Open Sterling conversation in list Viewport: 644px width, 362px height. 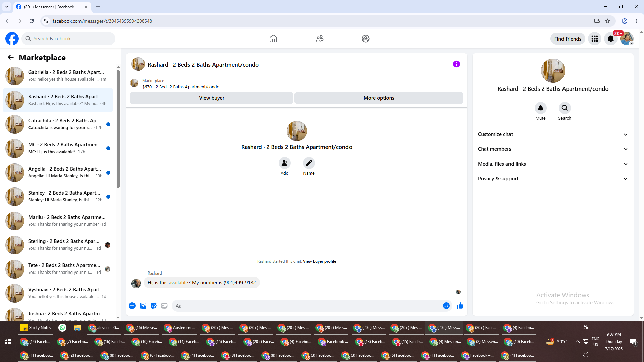[58, 245]
